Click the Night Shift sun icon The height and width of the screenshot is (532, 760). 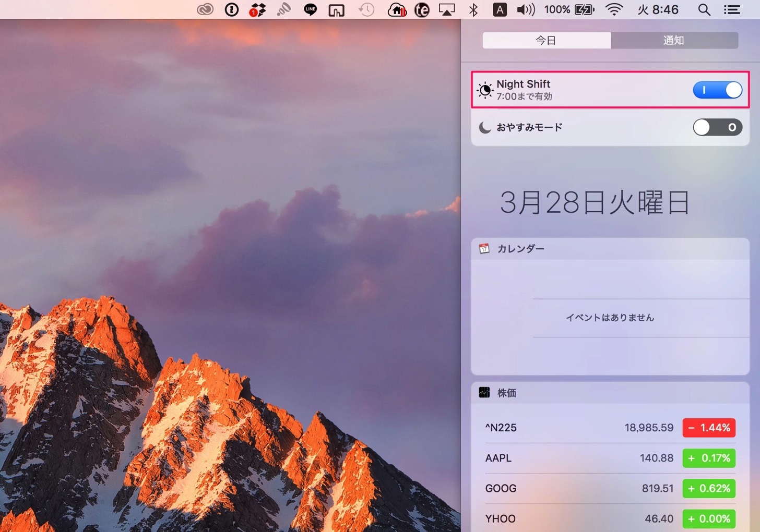tap(485, 90)
